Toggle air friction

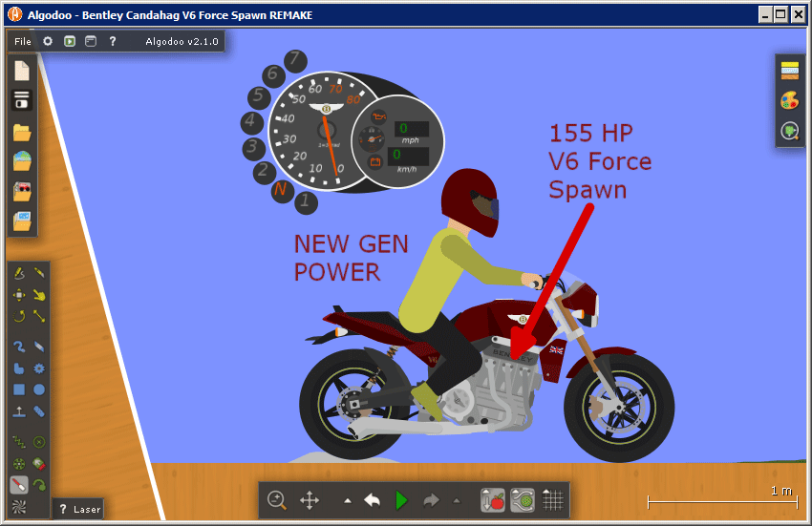523,500
